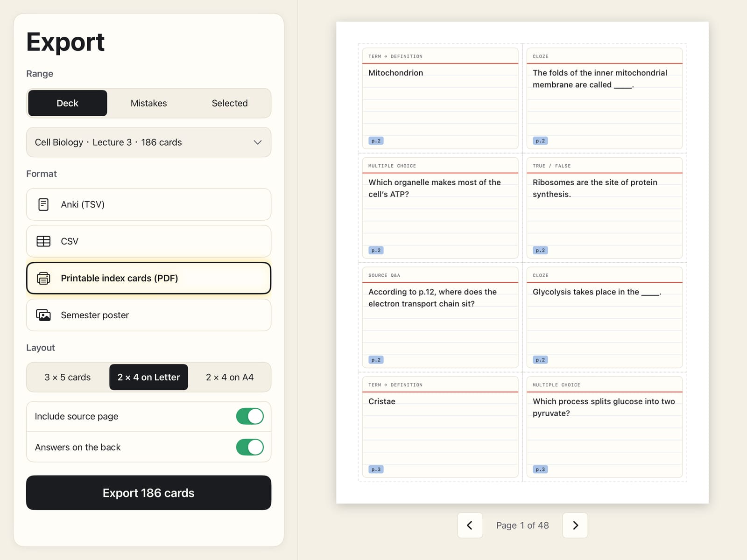Click p.3 tag on Cristae card
747x560 pixels.
pyautogui.click(x=376, y=469)
